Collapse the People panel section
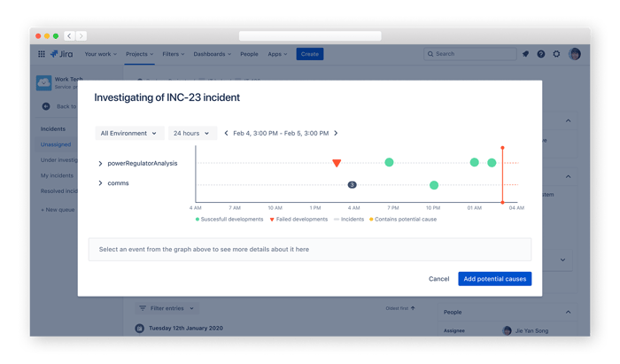 (568, 312)
